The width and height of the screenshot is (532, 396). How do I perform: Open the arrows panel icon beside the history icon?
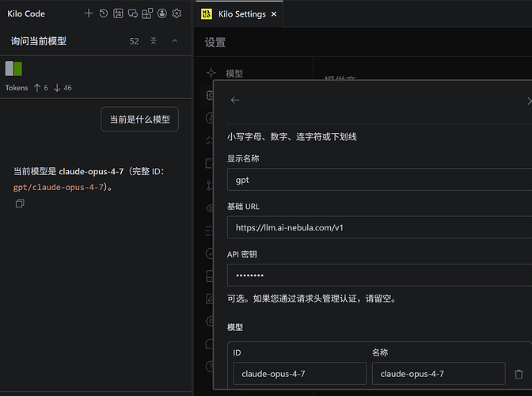pyautogui.click(x=118, y=13)
